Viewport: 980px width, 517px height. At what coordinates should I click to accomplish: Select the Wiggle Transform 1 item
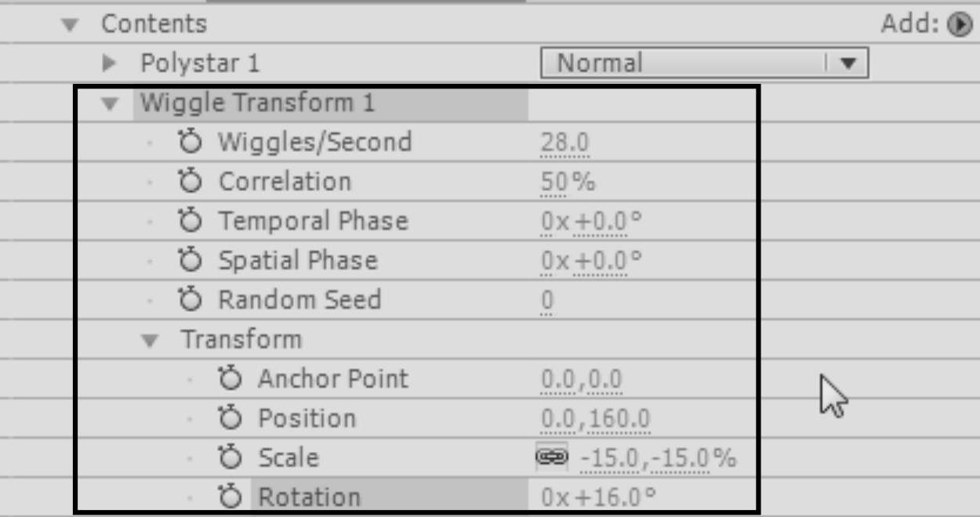click(257, 103)
